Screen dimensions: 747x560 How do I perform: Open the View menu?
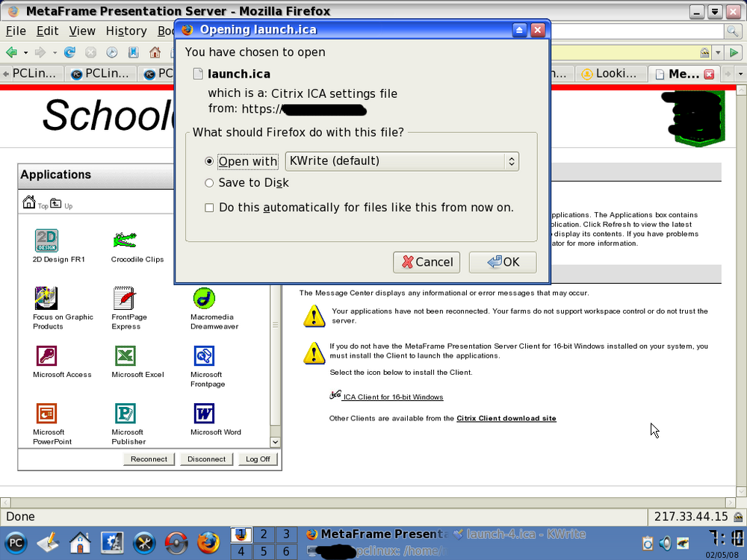pos(82,31)
